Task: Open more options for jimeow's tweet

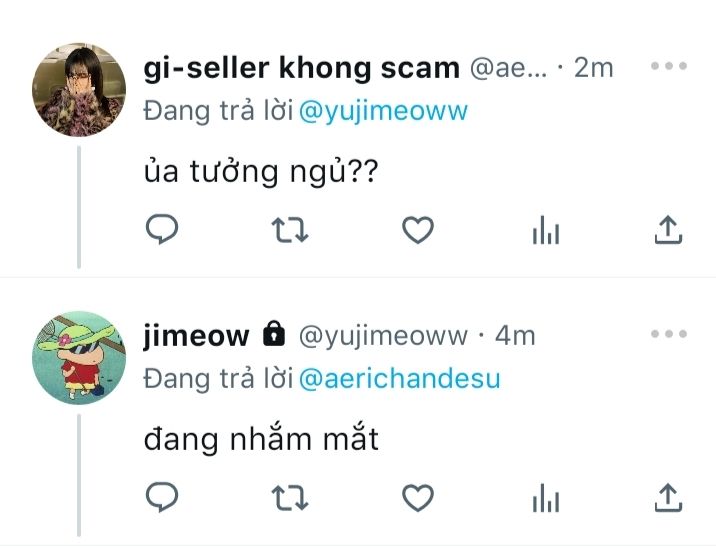Action: 669,334
